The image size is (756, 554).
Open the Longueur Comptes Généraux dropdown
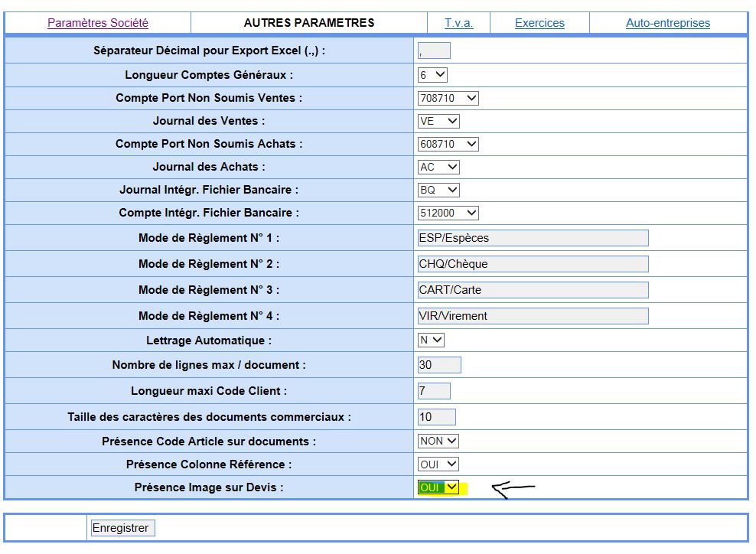[x=432, y=75]
